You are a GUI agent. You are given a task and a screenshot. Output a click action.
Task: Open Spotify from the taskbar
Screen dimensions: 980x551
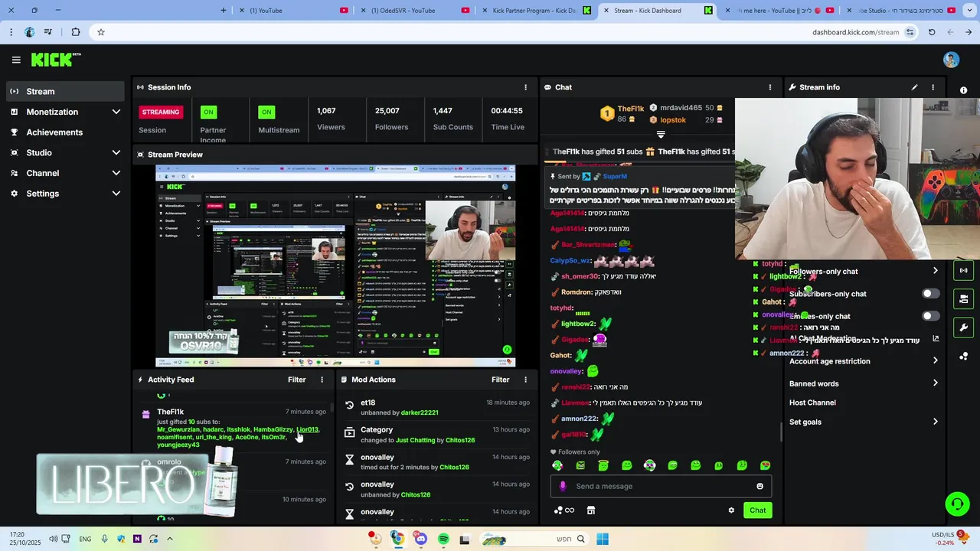(443, 540)
